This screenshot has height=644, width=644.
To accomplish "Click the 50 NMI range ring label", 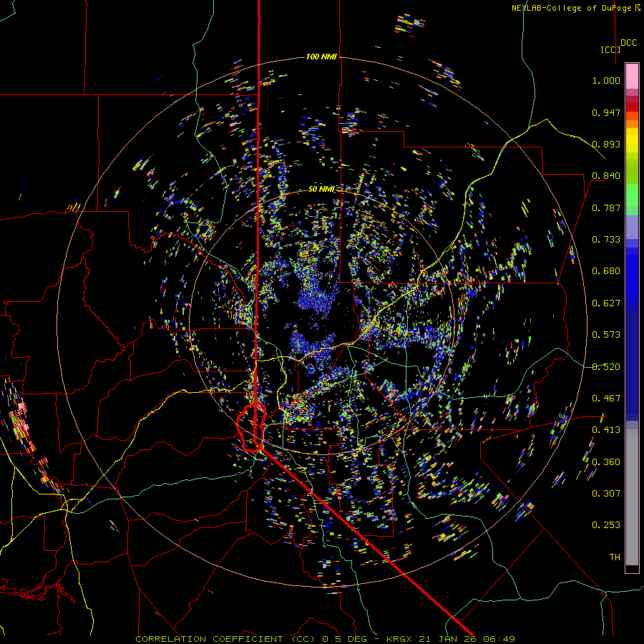I will coord(321,190).
